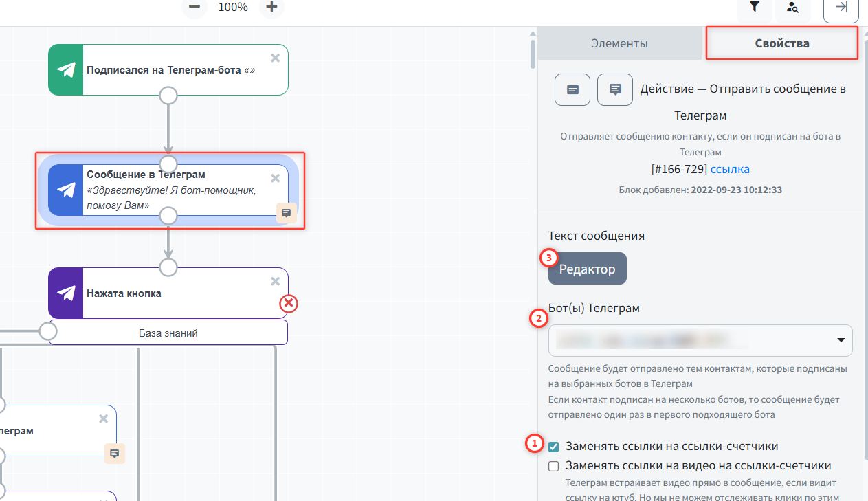The height and width of the screenshot is (501, 868).
Task: Open comment badge on Сообщение в Телеграм block
Action: (287, 213)
